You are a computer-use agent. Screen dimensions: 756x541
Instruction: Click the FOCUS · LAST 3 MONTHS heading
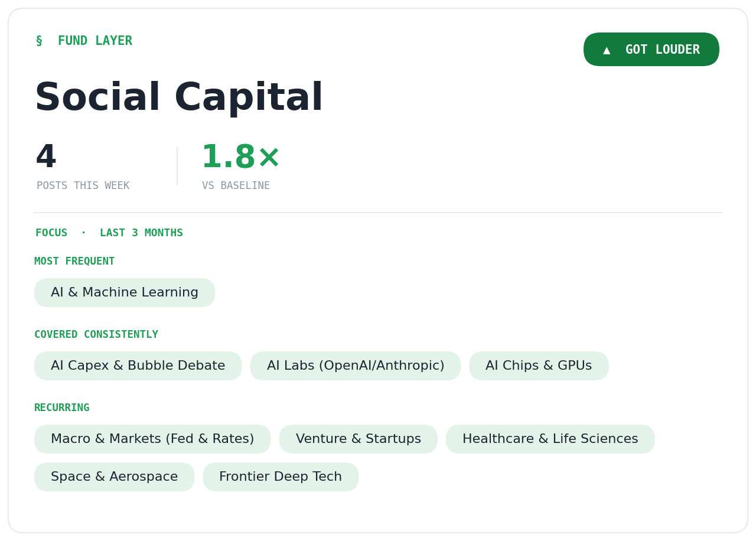tap(109, 233)
